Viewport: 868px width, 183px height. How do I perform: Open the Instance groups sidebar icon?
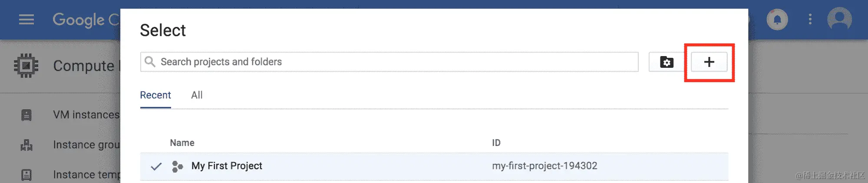point(26,145)
